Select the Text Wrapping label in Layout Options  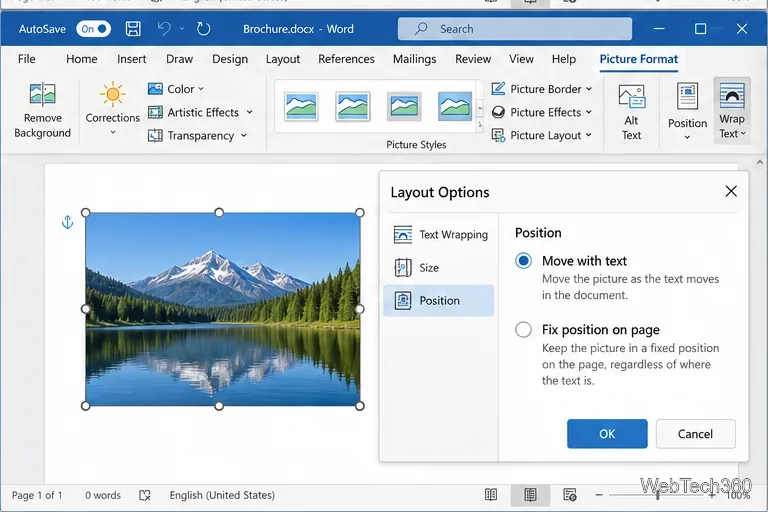point(454,235)
